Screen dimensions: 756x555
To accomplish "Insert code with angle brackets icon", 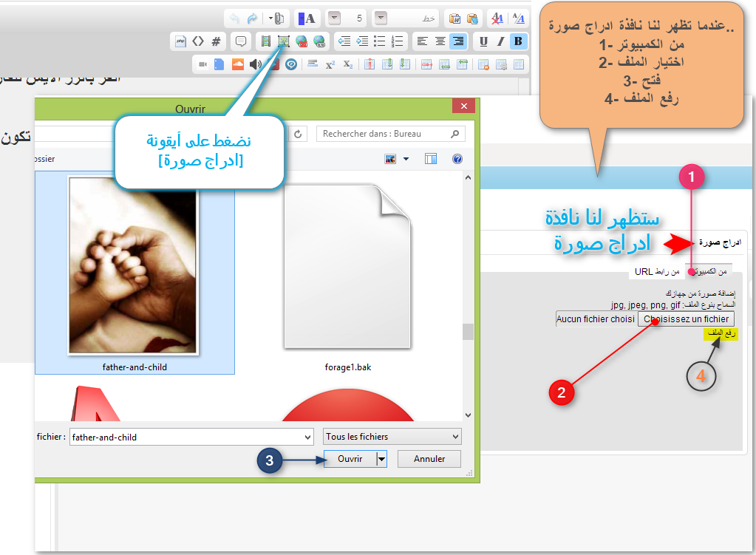I will (x=198, y=41).
